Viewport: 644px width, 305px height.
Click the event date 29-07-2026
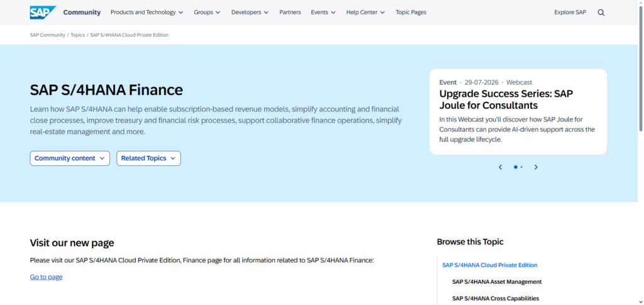click(x=481, y=82)
